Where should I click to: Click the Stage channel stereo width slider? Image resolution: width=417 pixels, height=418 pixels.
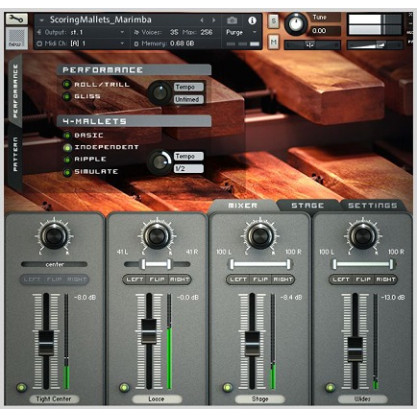(260, 264)
